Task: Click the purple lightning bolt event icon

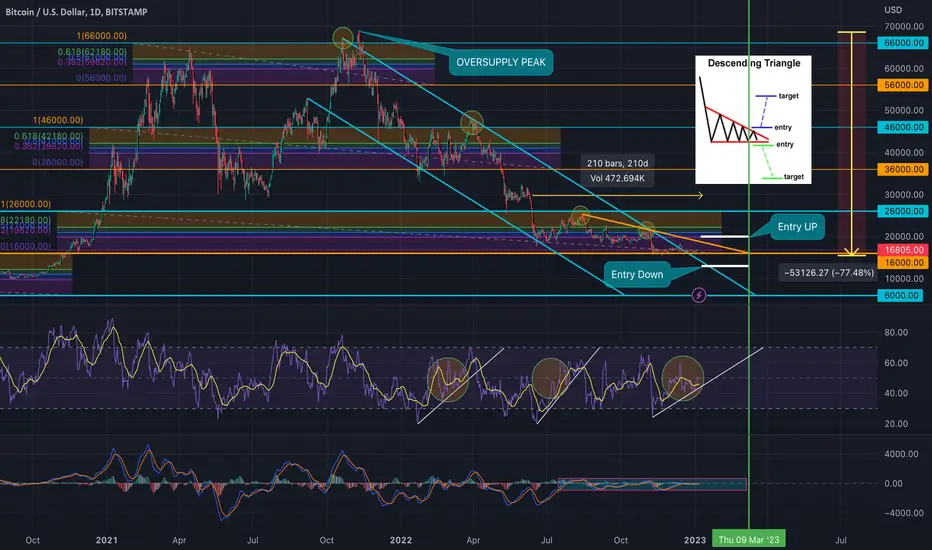Action: [x=699, y=295]
